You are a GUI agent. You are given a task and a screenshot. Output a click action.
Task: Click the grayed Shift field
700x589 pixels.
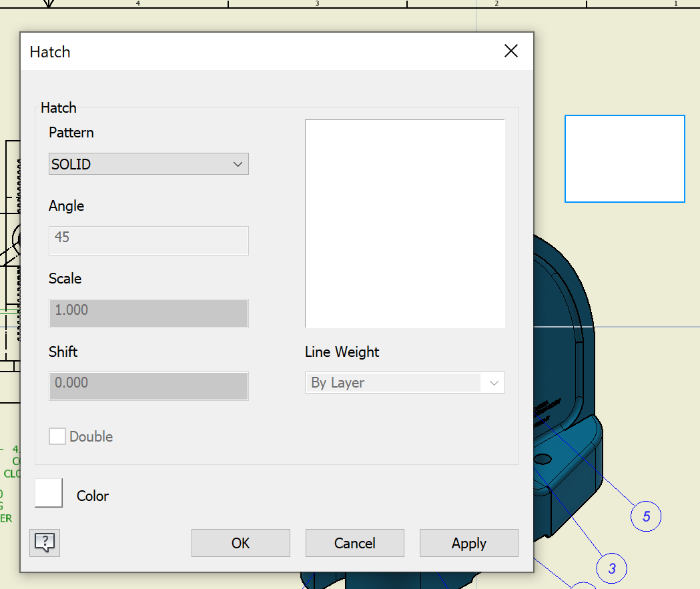pos(148,386)
